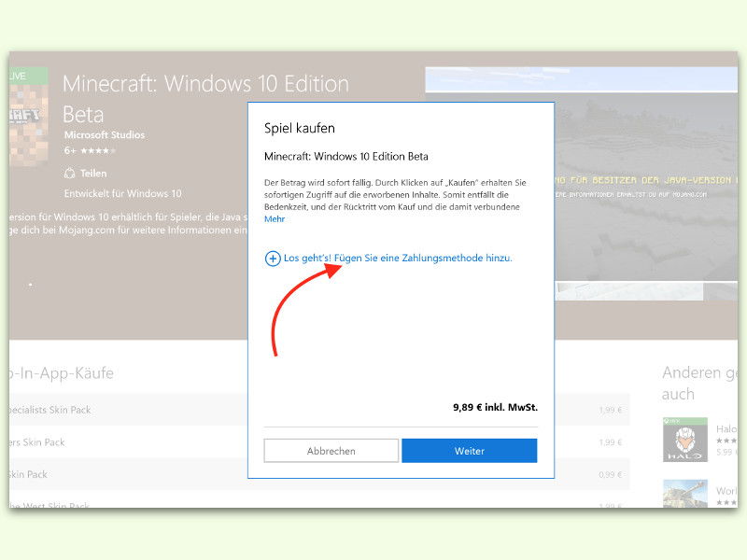Screen dimensions: 747x560
Task: Click 'Entwickelt für Windows 10' text
Action: click(x=123, y=193)
